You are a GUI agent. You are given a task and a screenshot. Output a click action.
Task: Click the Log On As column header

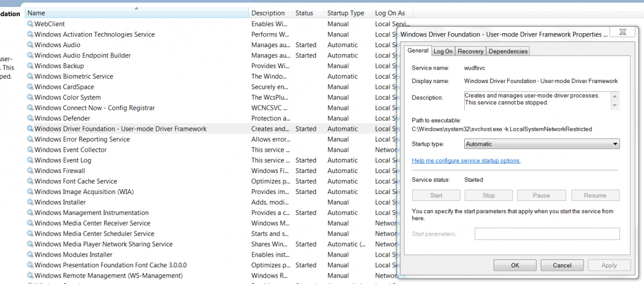(x=393, y=13)
